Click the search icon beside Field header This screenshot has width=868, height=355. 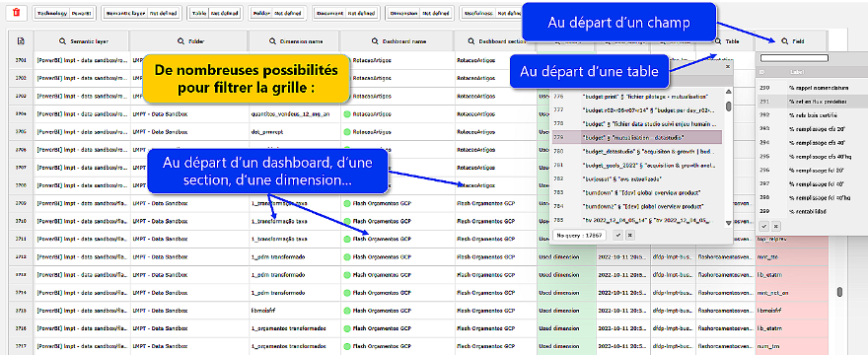tap(784, 41)
